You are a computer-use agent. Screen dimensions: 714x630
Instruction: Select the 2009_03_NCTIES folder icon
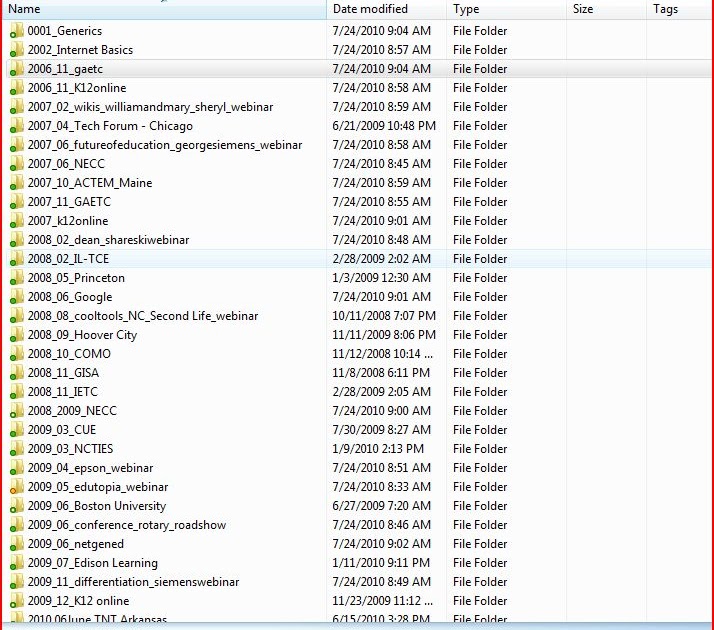click(17, 449)
